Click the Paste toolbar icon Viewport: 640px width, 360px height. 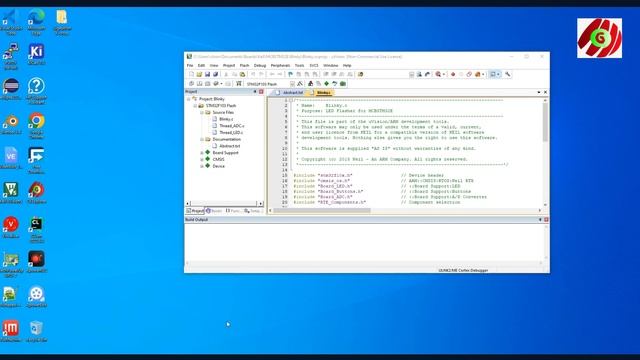(242, 74)
